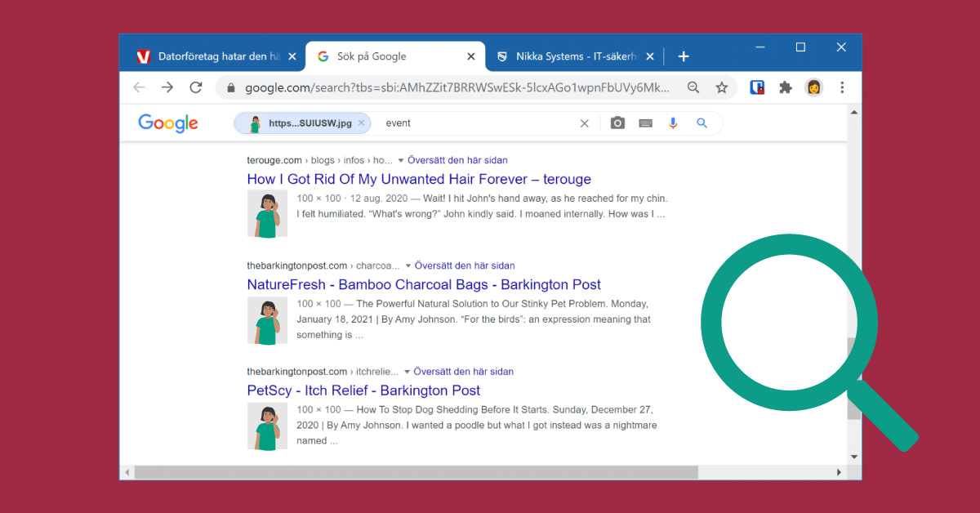Click thumbnail of NatureFresh result
This screenshot has height=513, width=980.
coord(267,320)
